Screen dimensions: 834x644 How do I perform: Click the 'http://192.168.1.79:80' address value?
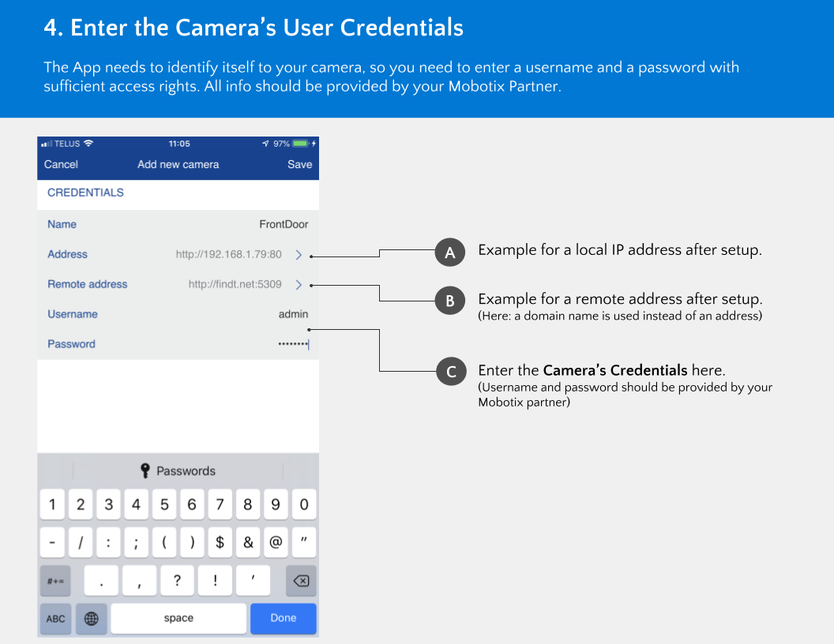(x=229, y=254)
